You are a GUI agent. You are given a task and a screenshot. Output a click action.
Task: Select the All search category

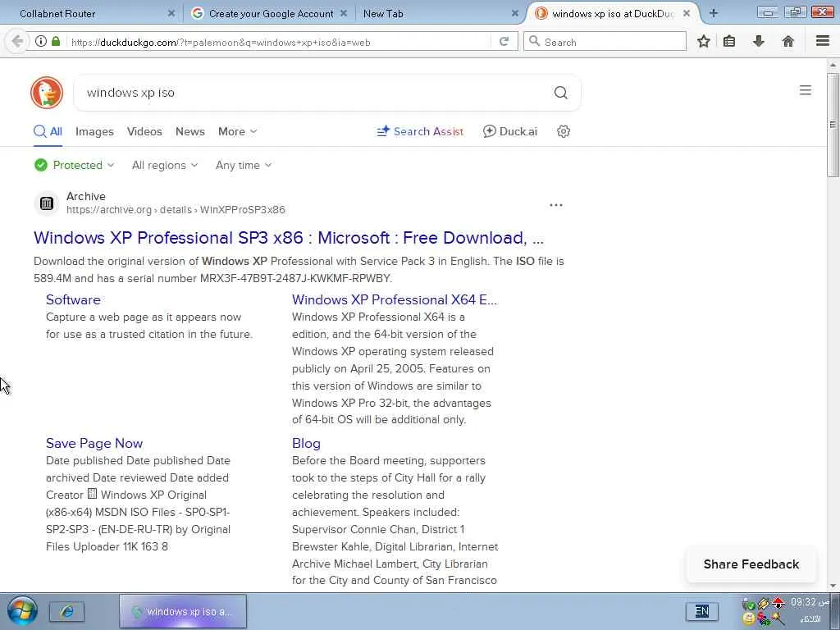click(x=48, y=131)
